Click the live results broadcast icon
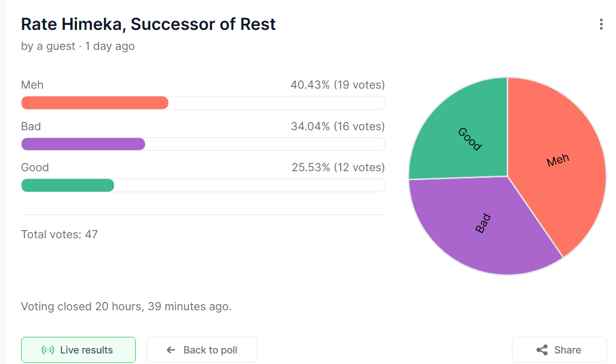The width and height of the screenshot is (616, 364). (48, 350)
